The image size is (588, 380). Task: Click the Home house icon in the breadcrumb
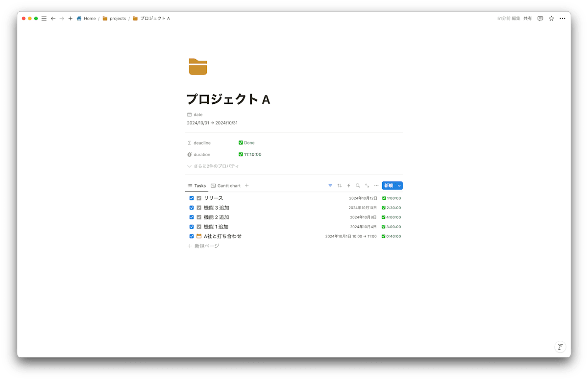point(79,19)
